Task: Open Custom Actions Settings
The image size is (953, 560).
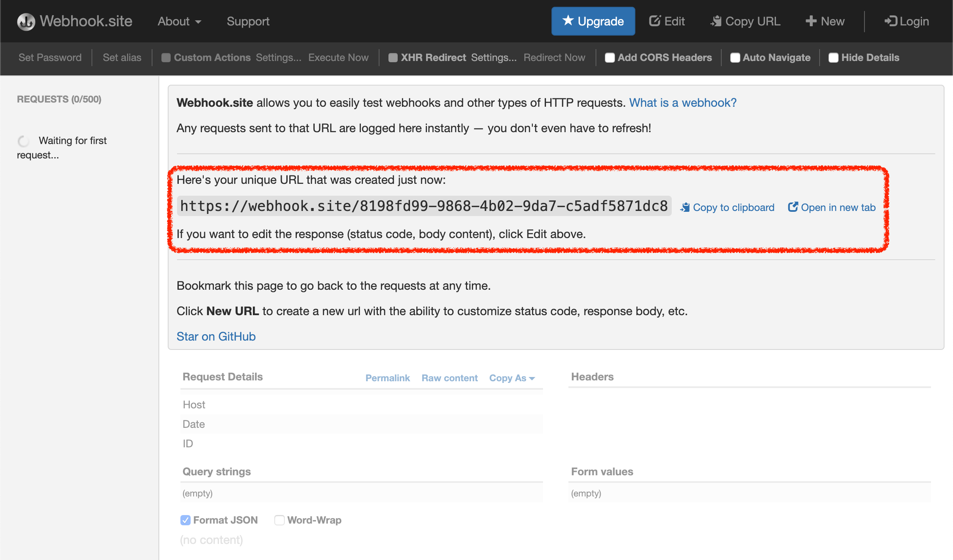Action: tap(279, 58)
